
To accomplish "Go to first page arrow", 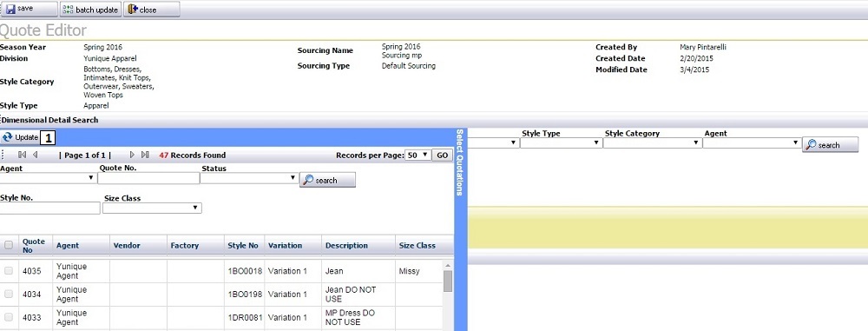I will [x=23, y=156].
